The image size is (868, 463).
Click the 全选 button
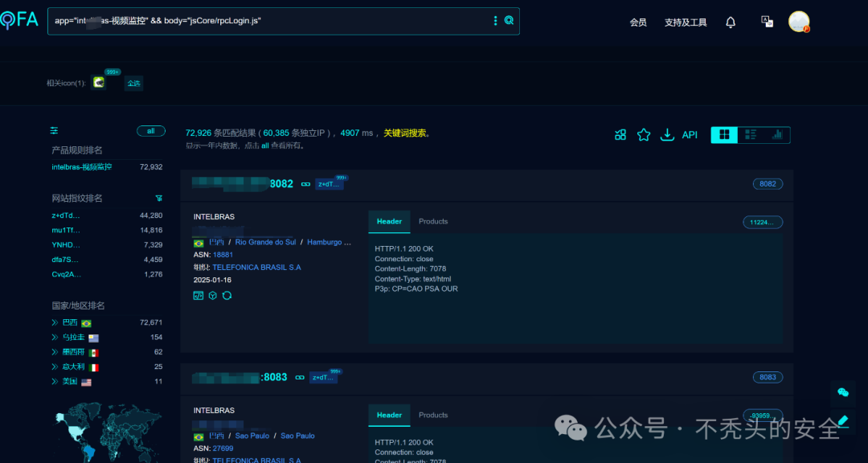(133, 84)
